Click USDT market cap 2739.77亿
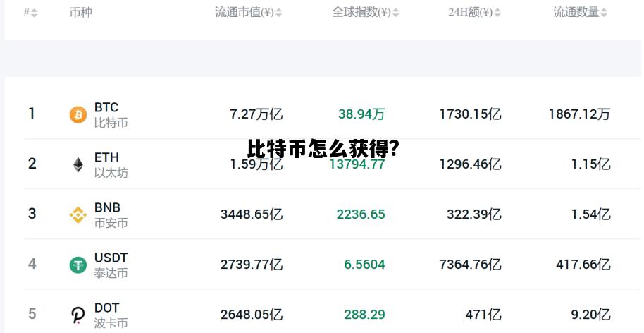The width and height of the screenshot is (644, 333). 252,265
